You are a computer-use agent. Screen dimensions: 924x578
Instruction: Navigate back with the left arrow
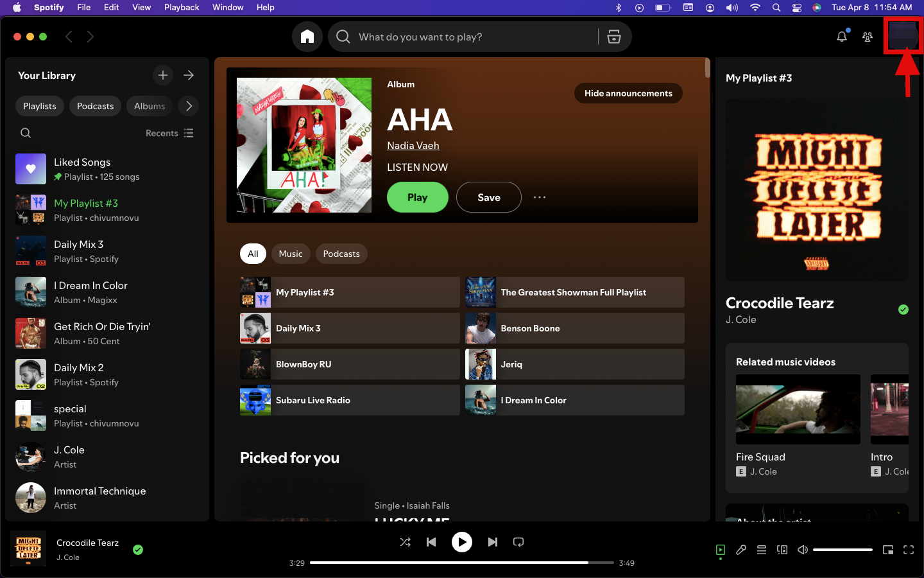69,37
